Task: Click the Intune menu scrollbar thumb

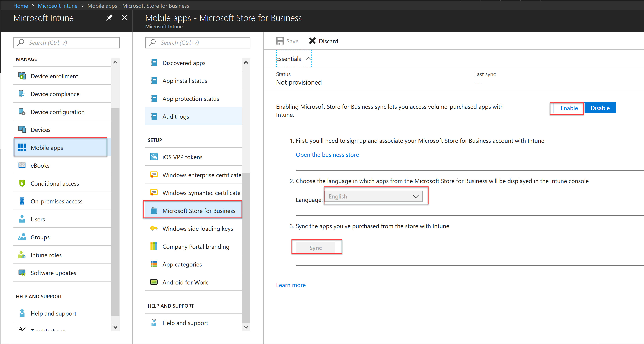Action: point(115,212)
